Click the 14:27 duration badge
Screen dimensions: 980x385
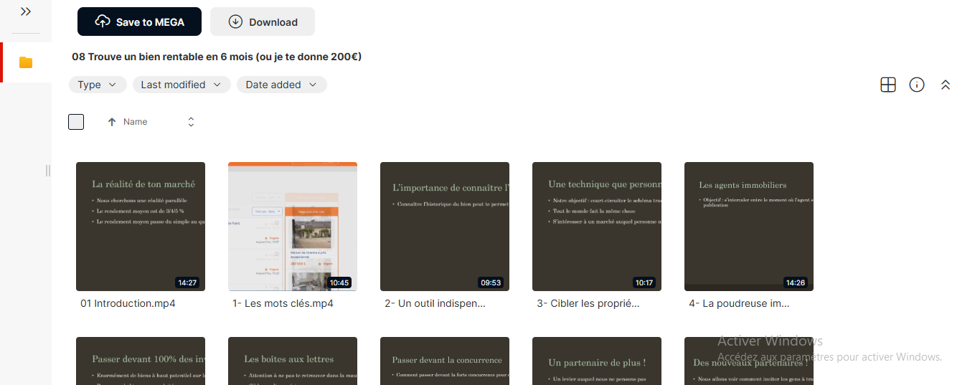point(187,282)
